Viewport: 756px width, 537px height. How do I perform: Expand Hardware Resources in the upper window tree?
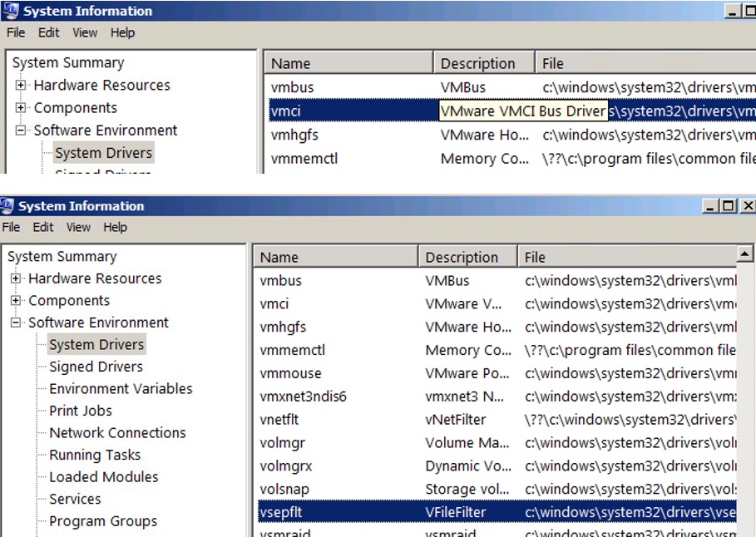click(x=22, y=86)
